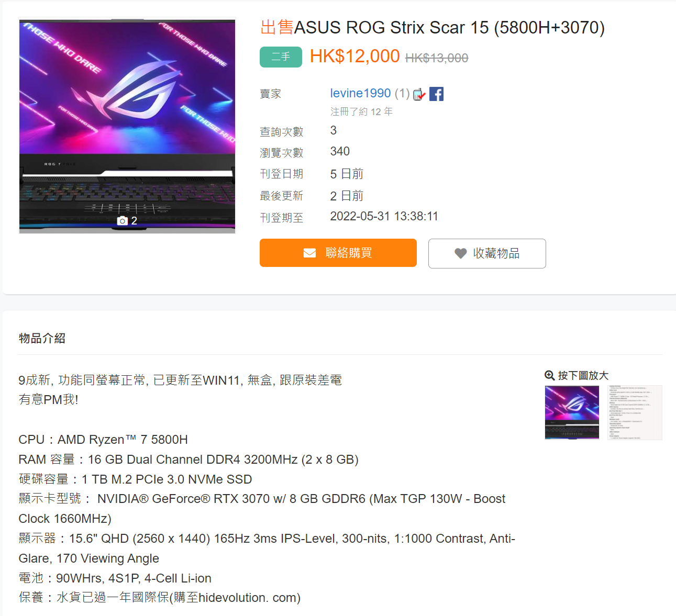Click the heart icon to favorite item

click(x=460, y=253)
